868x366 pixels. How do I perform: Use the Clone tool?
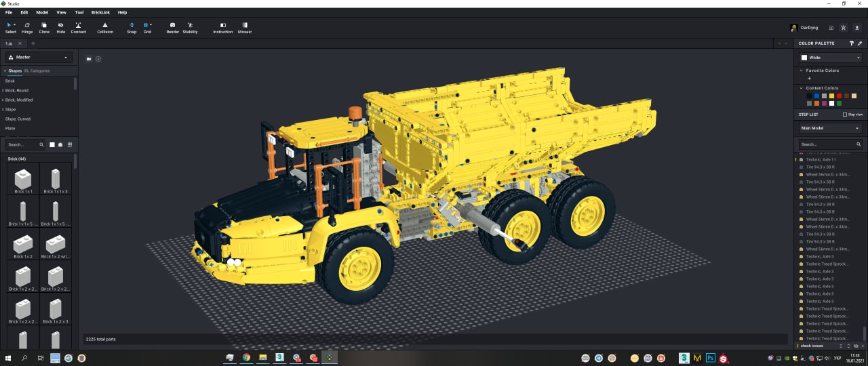click(x=44, y=28)
